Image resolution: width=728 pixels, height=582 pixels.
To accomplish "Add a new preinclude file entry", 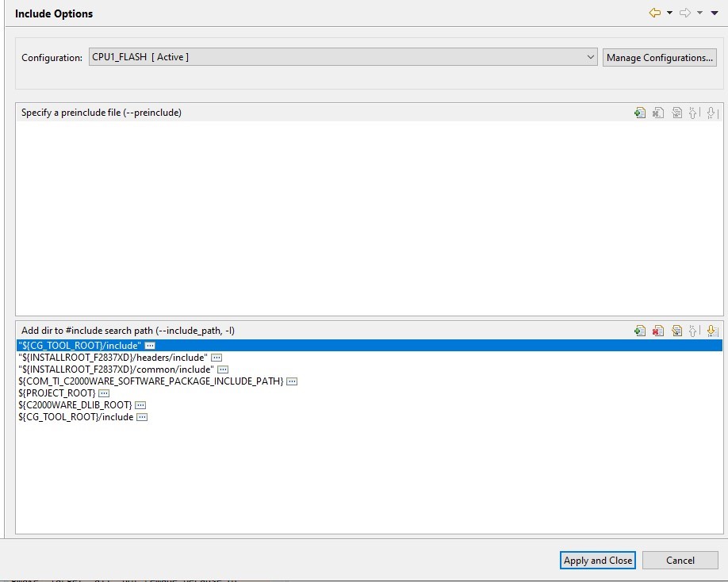I will [x=640, y=112].
